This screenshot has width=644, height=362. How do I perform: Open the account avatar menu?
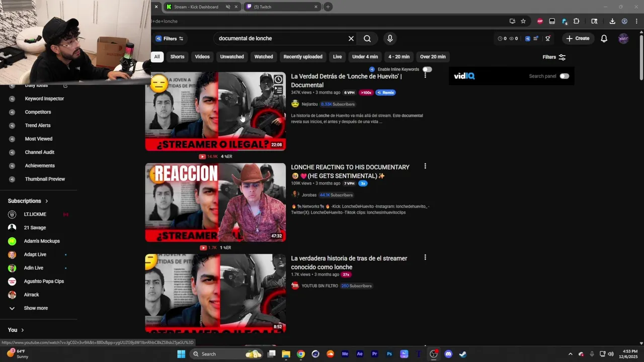click(x=623, y=39)
